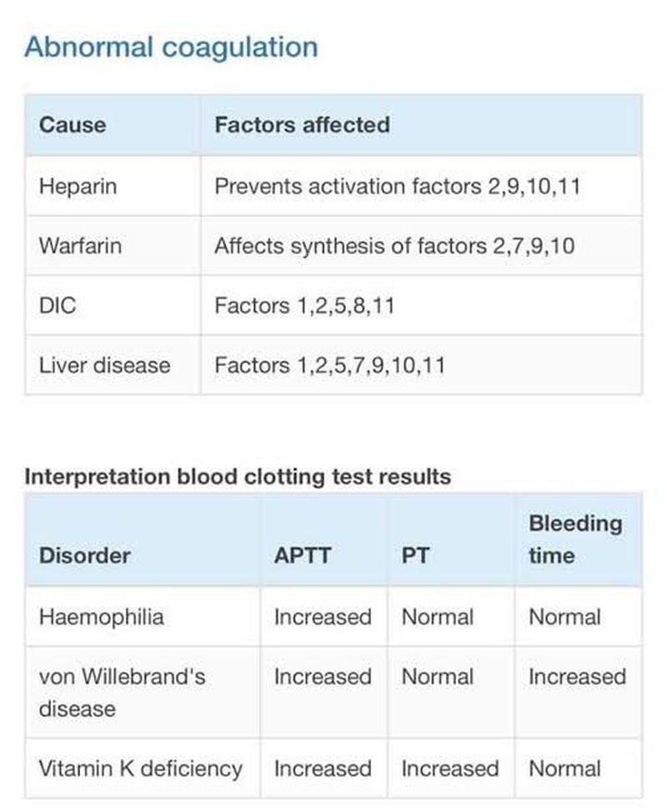Select the PT column header
The image size is (667, 812).
click(x=415, y=555)
